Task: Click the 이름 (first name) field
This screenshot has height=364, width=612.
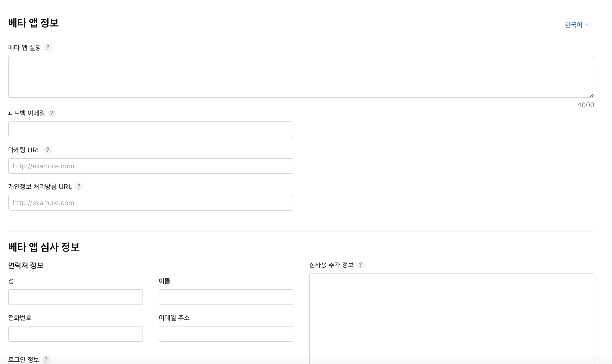Action: tap(226, 297)
